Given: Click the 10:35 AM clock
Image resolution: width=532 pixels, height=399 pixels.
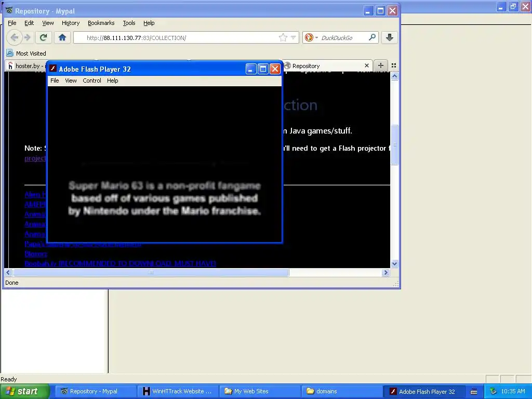Looking at the screenshot, I should (513, 391).
